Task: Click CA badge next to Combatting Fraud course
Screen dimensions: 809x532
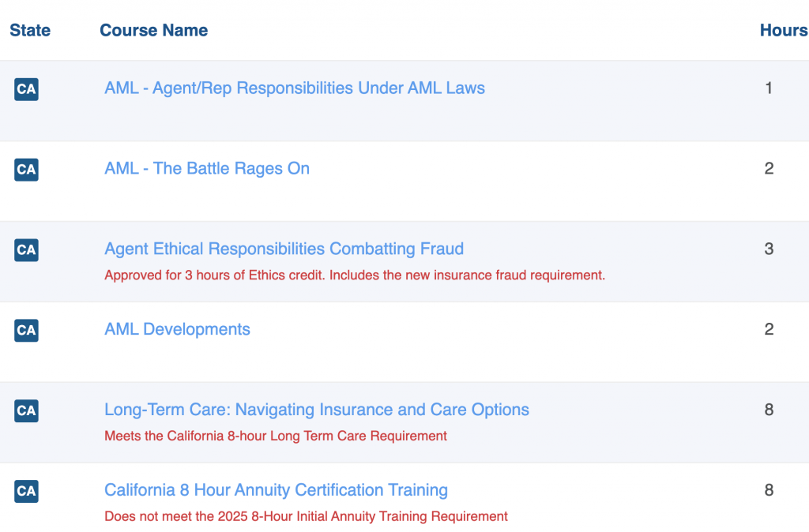Action: [26, 250]
